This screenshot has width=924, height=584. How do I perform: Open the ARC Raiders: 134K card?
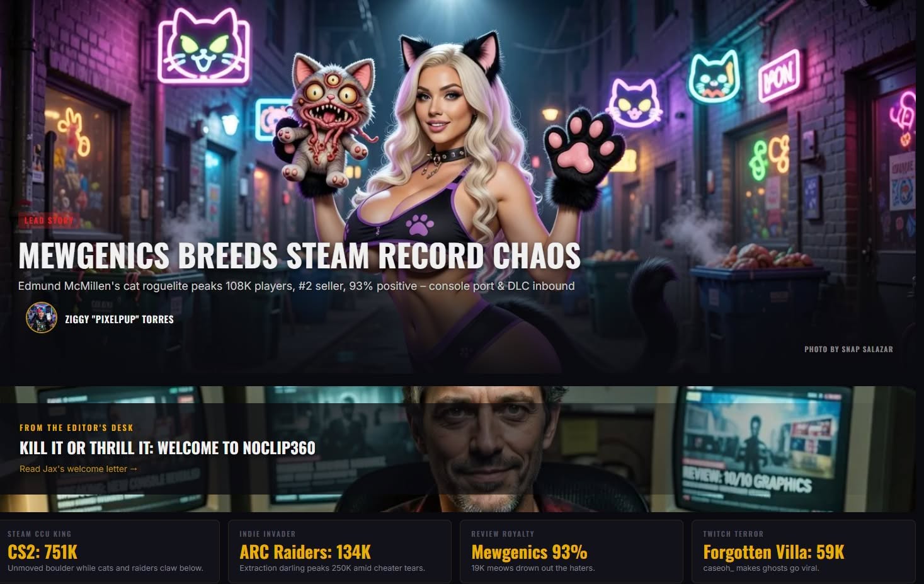(x=339, y=551)
